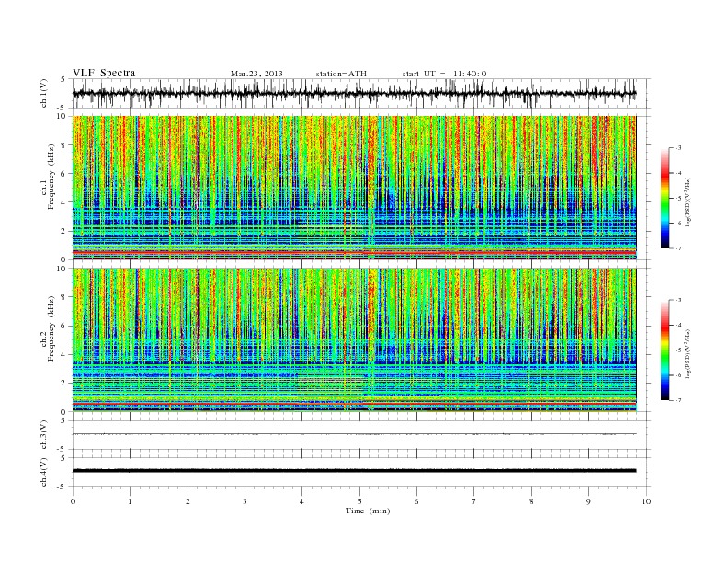Click the "2" kHz tick on ch.1 spectrogram

(64, 231)
